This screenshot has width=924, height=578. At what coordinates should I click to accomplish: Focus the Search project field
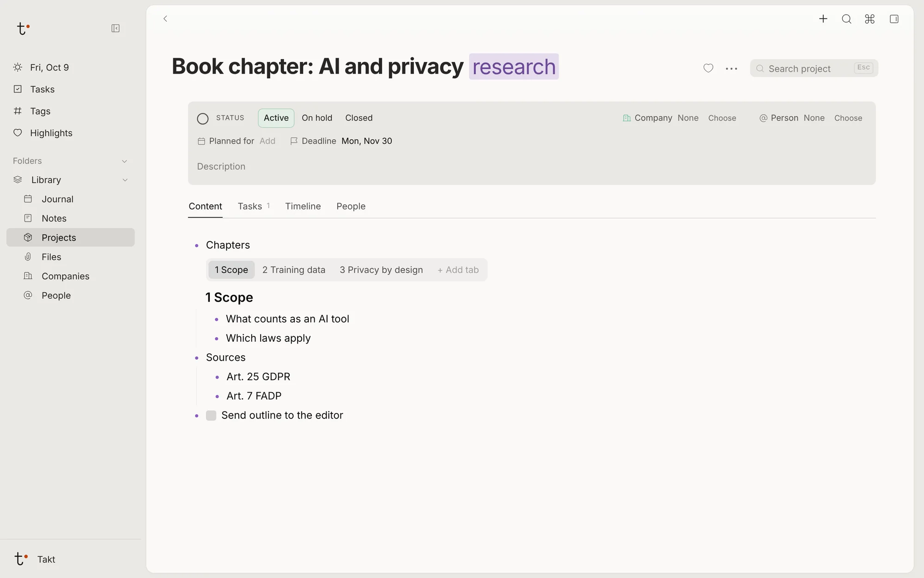[814, 68]
